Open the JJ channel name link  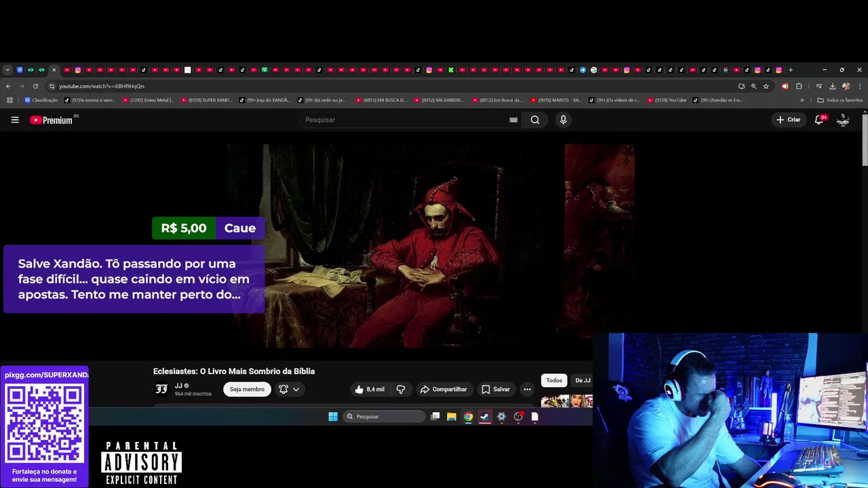point(178,386)
